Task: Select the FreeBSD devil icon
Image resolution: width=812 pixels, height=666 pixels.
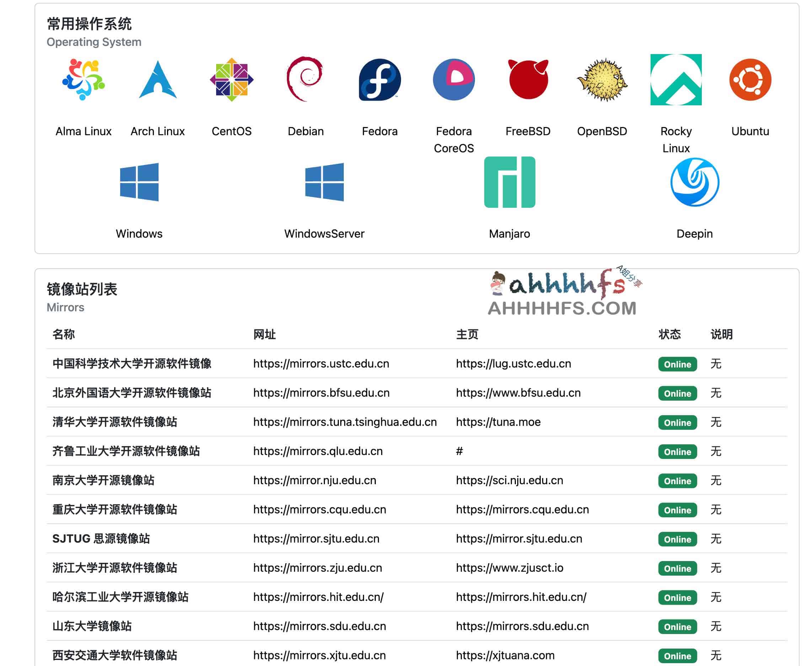Action: coord(528,80)
